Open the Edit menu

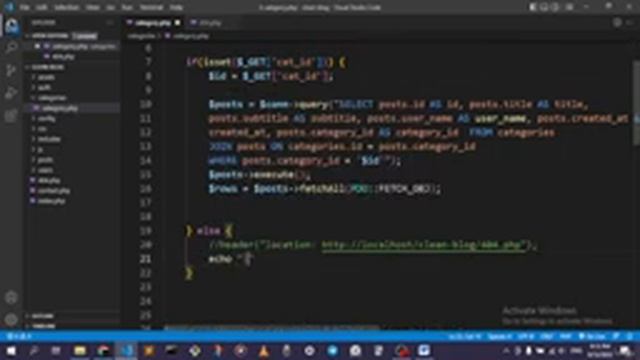pyautogui.click(x=41, y=7)
